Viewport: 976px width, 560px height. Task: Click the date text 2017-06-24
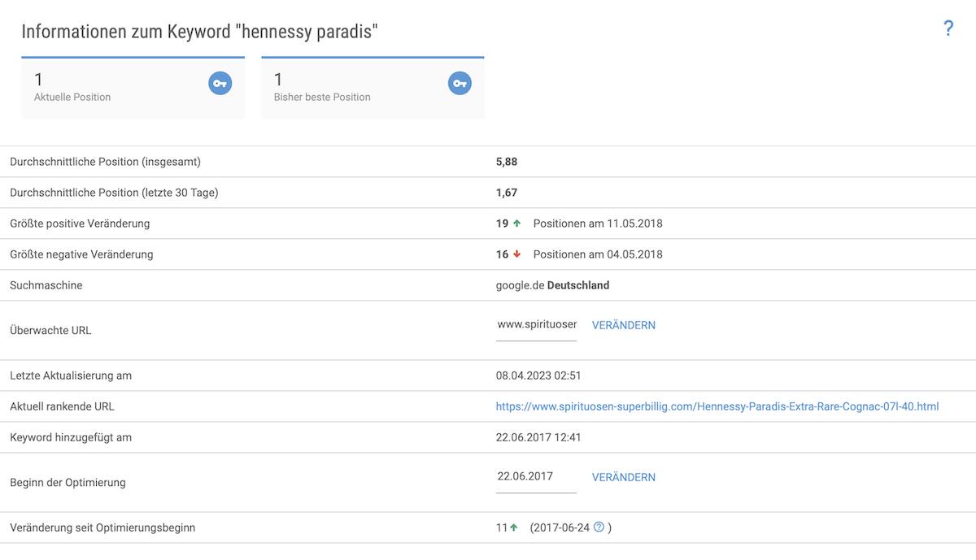(562, 527)
